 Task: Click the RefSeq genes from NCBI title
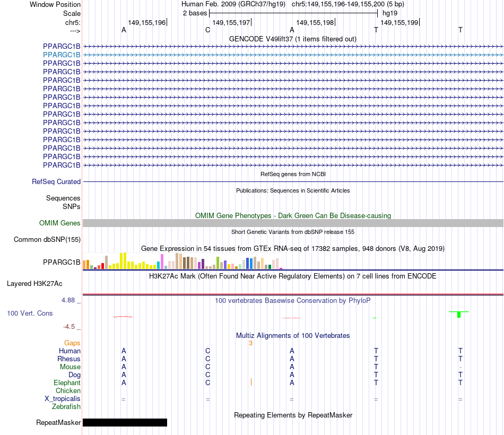point(293,174)
